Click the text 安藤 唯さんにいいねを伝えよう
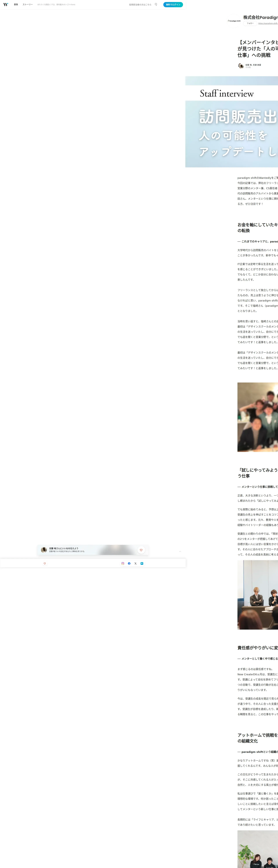The height and width of the screenshot is (868, 278). coord(63,549)
